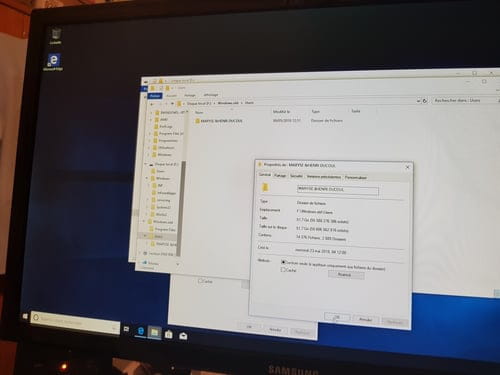
Task: Open File Explorer from the taskbar
Action: [155, 332]
